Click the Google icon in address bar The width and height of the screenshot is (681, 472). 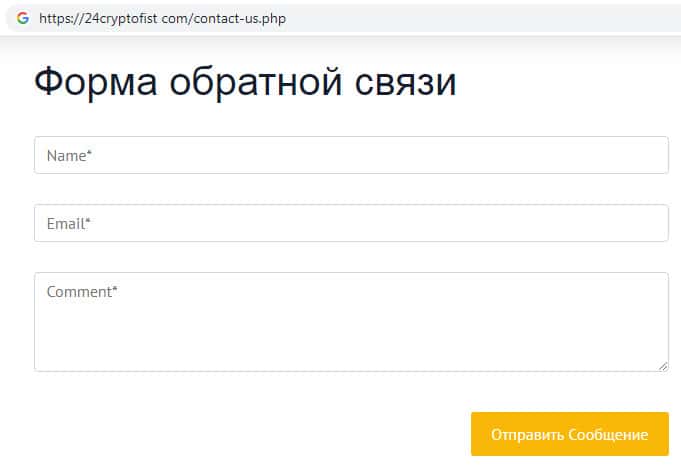(x=22, y=18)
